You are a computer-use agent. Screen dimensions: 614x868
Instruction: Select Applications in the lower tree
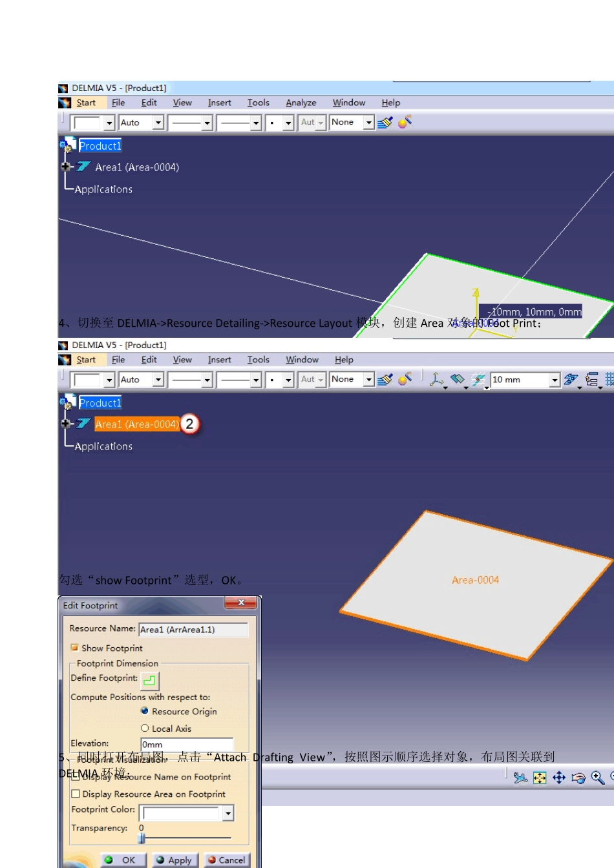103,446
